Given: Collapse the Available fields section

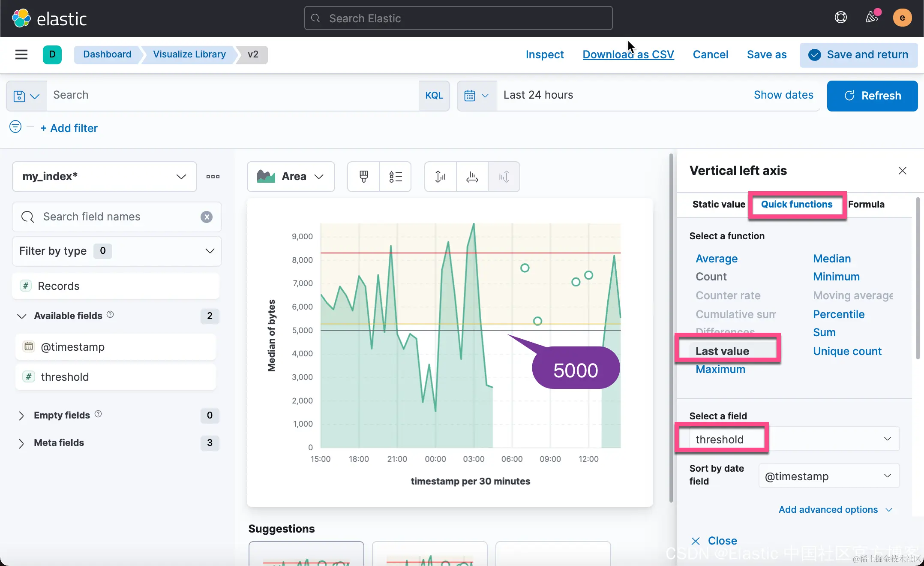Looking at the screenshot, I should 21,316.
